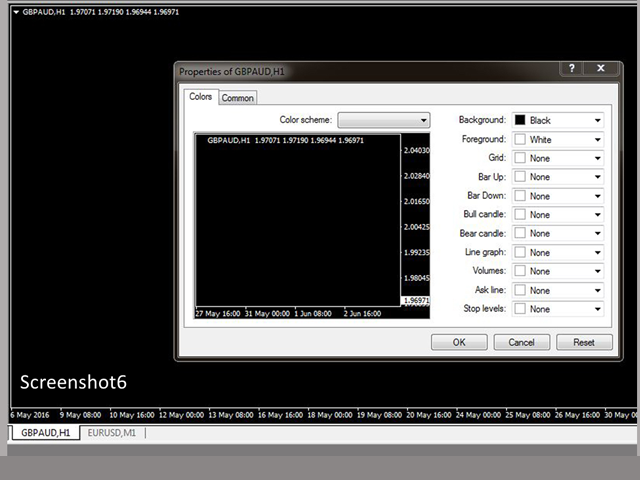The width and height of the screenshot is (640, 480).
Task: Click the Cancel button
Action: click(x=521, y=342)
